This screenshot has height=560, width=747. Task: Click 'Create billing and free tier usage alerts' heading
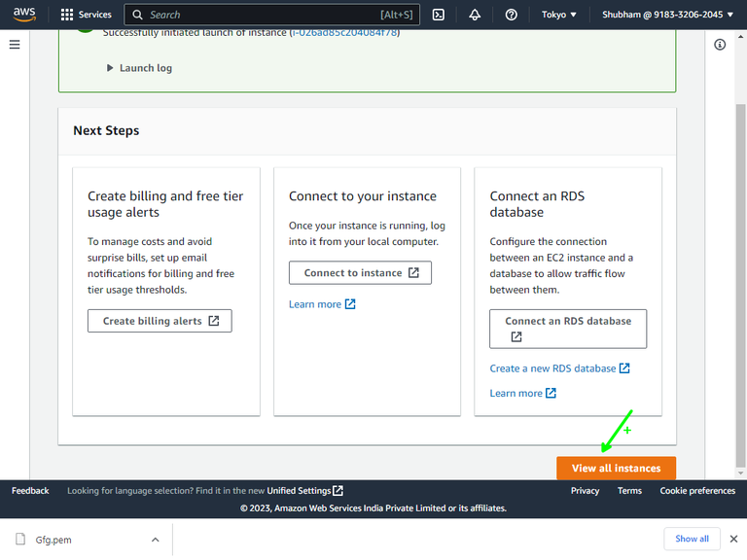point(165,204)
